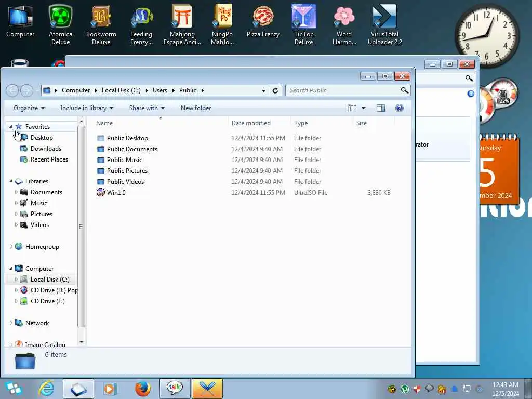
Task: Open Mahjong Escape Ancient desktop shortcut
Action: [x=182, y=24]
